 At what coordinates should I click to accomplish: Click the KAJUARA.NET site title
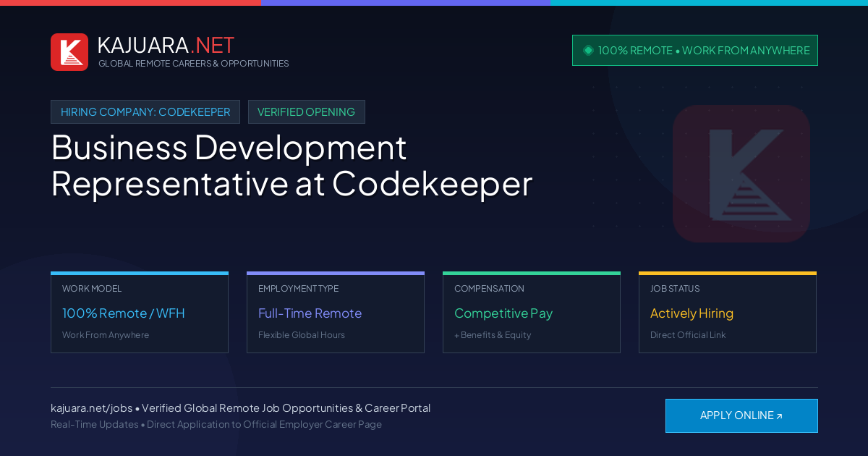point(166,45)
